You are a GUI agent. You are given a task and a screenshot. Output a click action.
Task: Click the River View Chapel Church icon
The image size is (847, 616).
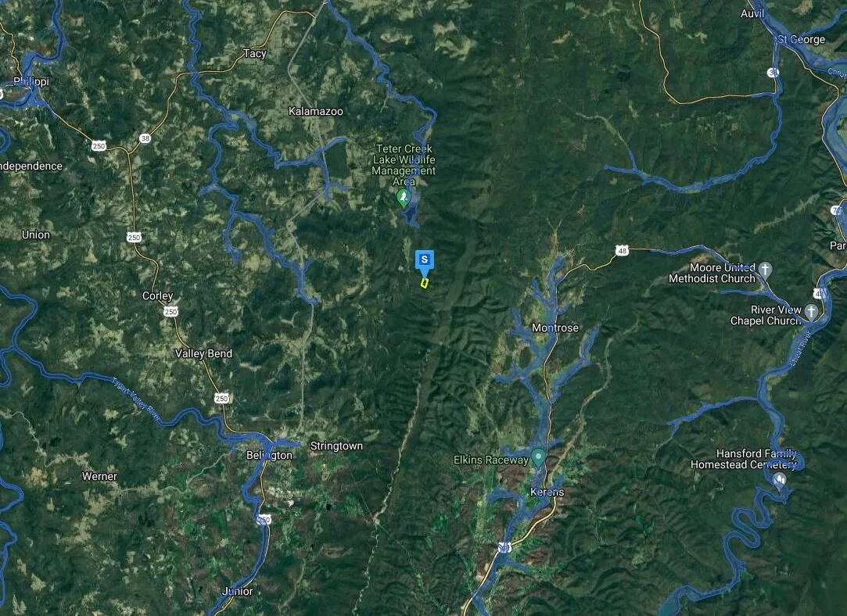tap(811, 311)
